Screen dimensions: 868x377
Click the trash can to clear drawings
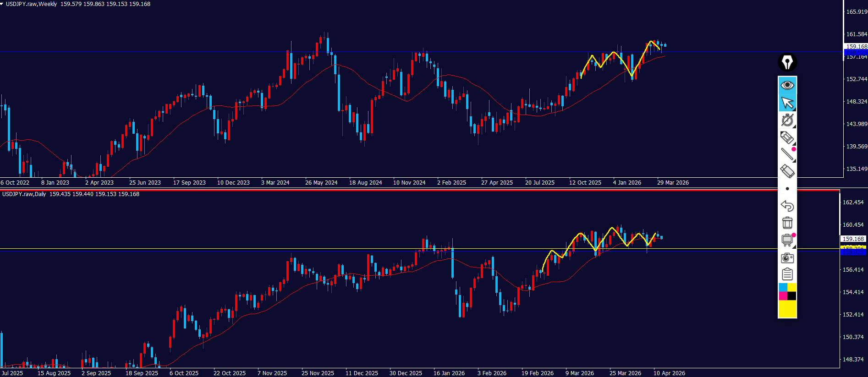(787, 223)
